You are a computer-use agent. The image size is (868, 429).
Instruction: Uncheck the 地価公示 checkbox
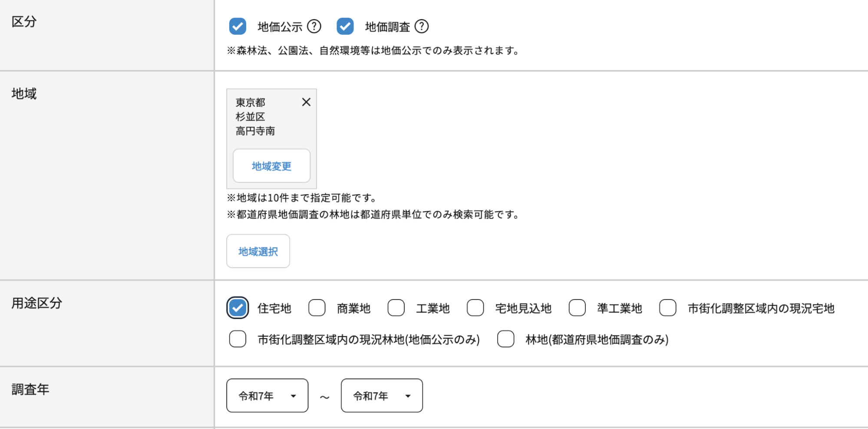click(238, 27)
